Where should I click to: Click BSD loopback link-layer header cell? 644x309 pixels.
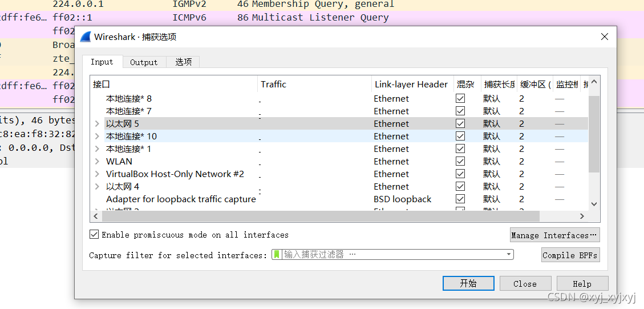click(403, 199)
